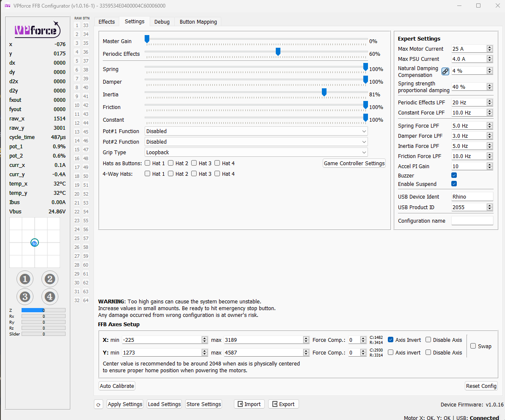Check Hat 4 in Hats as Buttons
505x420 pixels.
217,163
